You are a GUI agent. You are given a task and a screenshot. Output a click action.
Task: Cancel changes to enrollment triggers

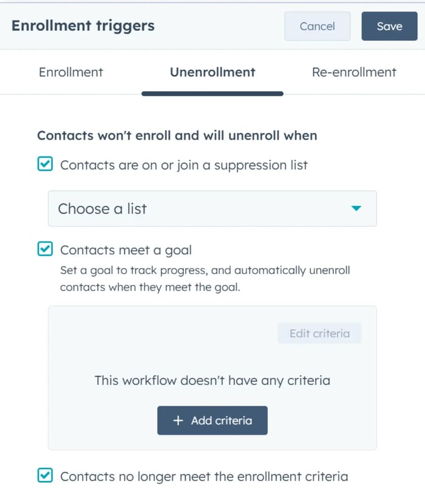317,26
